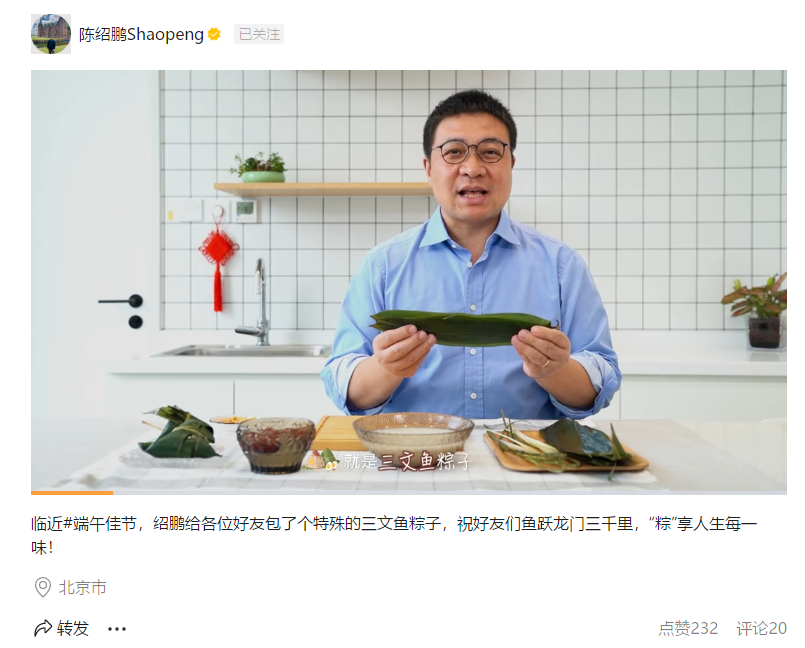Play the salmon zongzi video
Image resolution: width=805 pixels, height=648 pixels.
pos(409,282)
